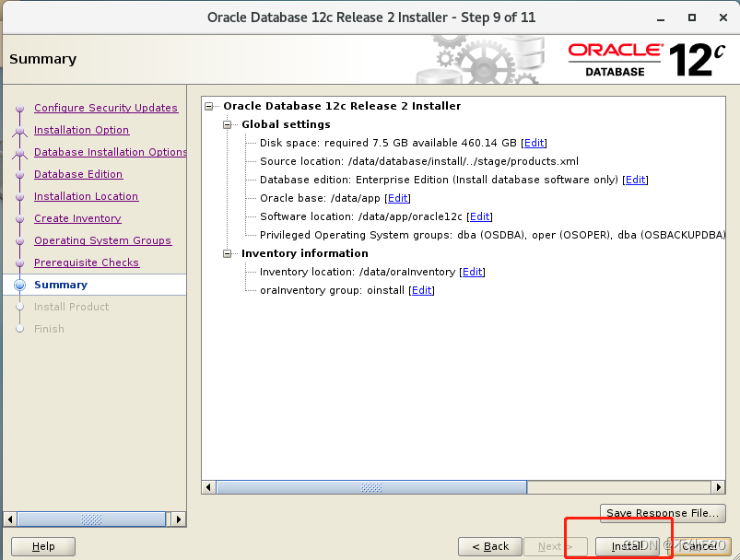The height and width of the screenshot is (560, 740).
Task: Click Save Response File
Action: (x=662, y=513)
